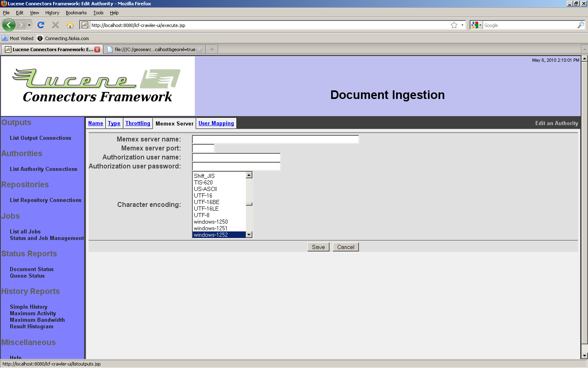Open a new tab with the plus button
This screenshot has height=368, width=588.
(x=212, y=49)
